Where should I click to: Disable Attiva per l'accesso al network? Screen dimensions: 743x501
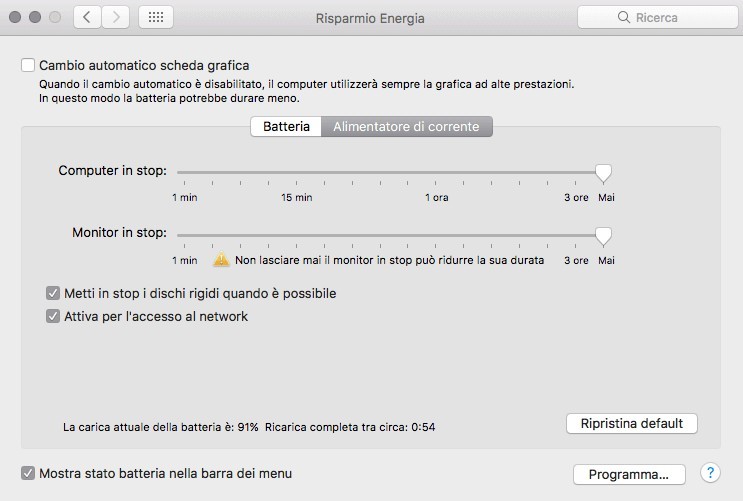(x=53, y=317)
